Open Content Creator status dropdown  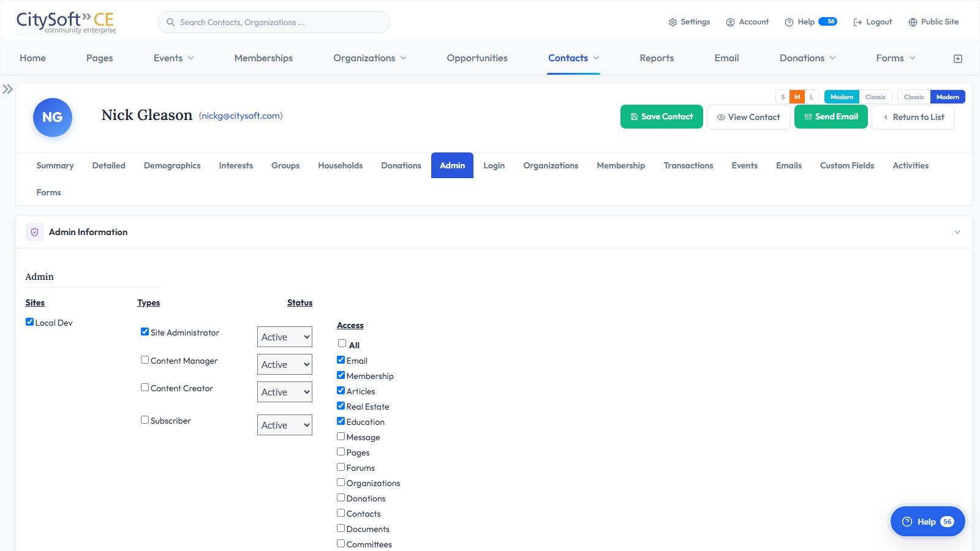tap(285, 392)
